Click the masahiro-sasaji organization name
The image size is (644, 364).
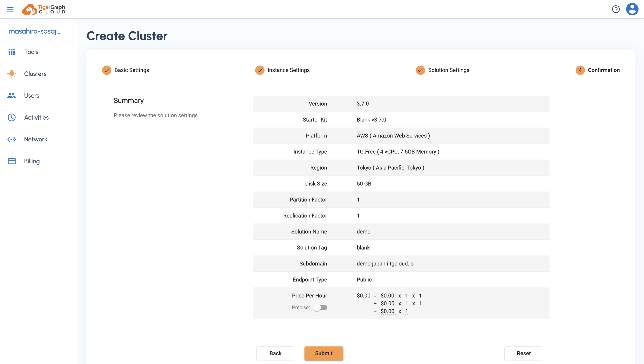(x=35, y=31)
